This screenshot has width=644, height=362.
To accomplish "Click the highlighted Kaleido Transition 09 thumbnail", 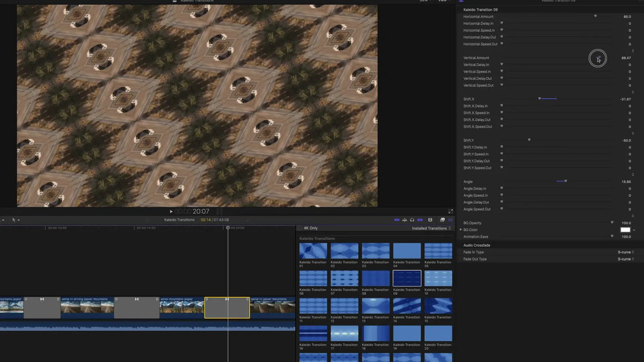I will (407, 278).
